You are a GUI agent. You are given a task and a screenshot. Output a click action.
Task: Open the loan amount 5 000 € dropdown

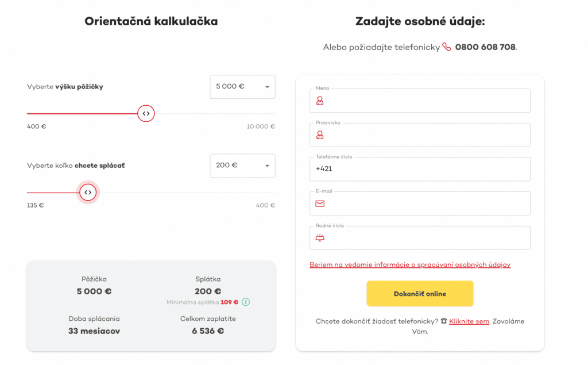(x=242, y=87)
